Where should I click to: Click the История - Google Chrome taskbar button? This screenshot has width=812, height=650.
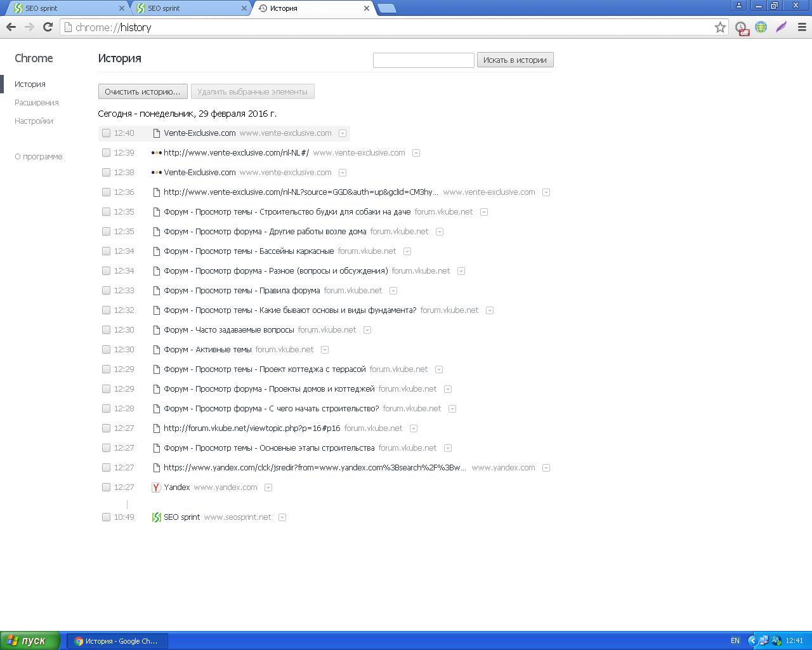click(x=117, y=641)
